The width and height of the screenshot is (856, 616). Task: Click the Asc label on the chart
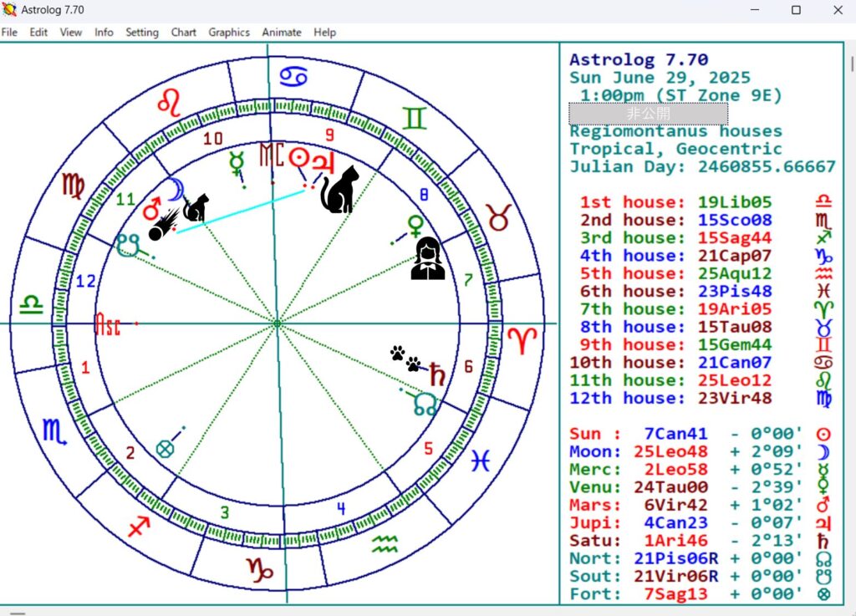click(108, 323)
